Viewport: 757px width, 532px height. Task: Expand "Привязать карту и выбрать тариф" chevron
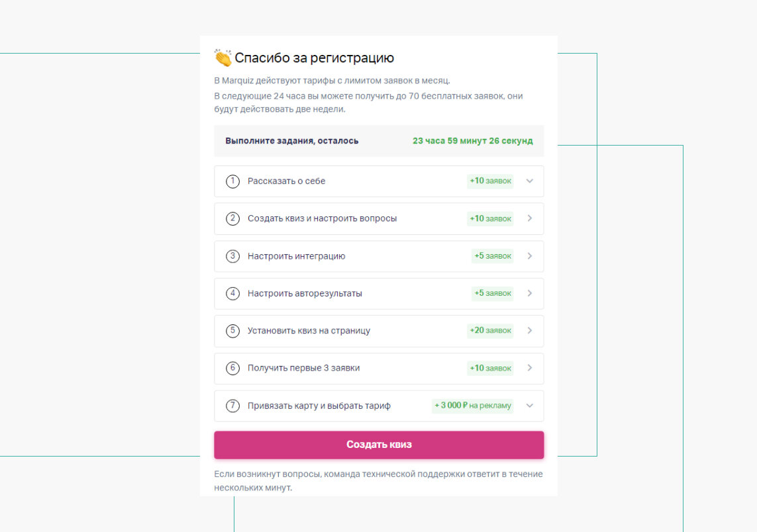click(529, 406)
